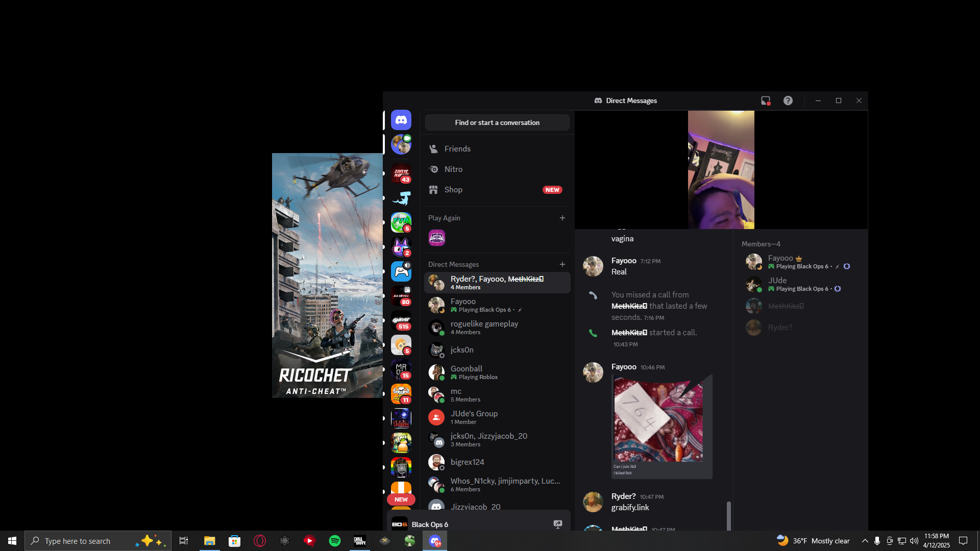980x551 pixels.
Task: Click the grabify.link message link
Action: click(630, 508)
